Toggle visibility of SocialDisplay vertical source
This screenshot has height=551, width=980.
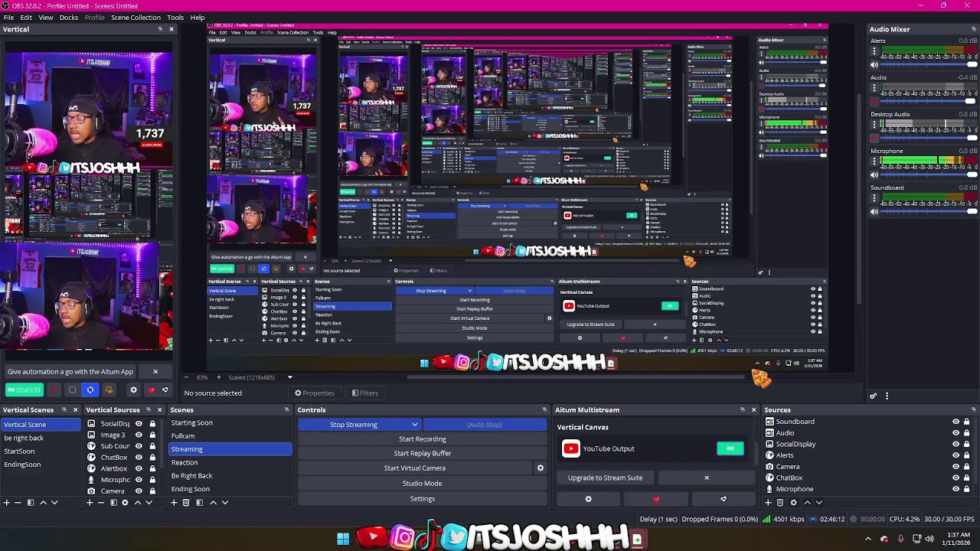click(139, 423)
